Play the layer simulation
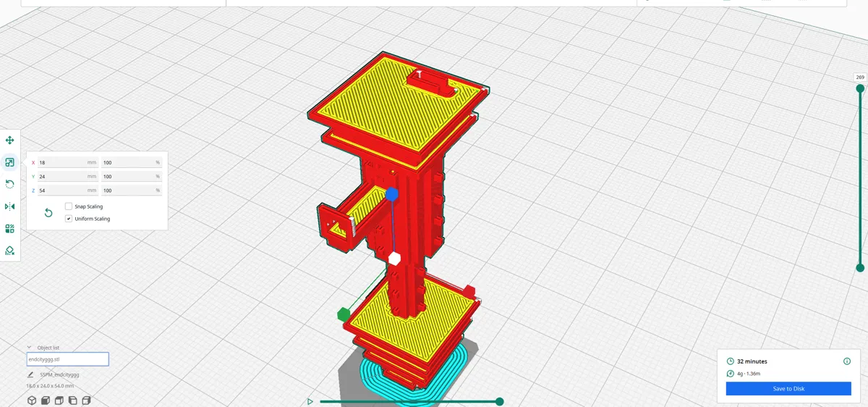The height and width of the screenshot is (407, 868). pos(310,401)
